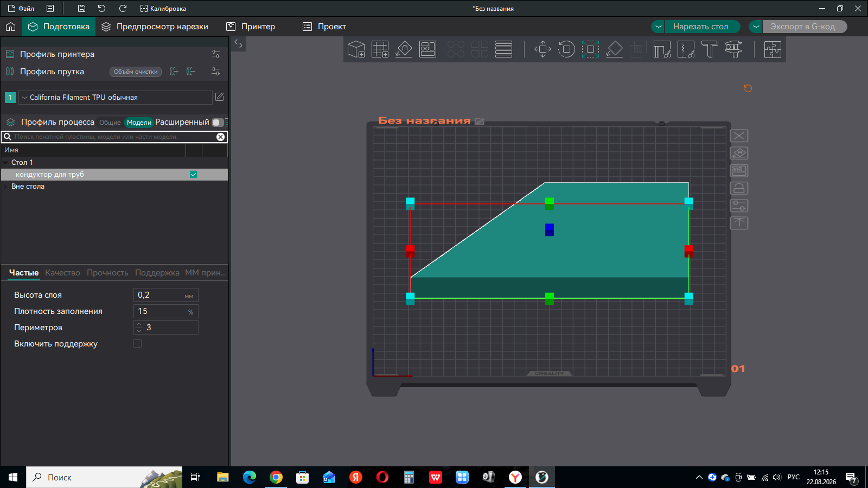868x488 pixels.
Task: Select the Auto orient tool
Action: [404, 49]
